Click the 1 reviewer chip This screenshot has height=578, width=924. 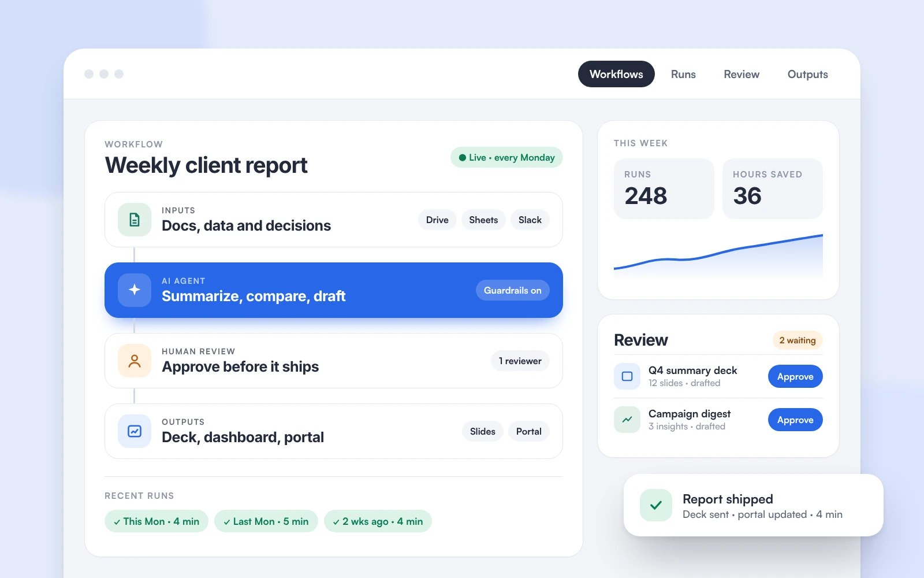point(520,361)
